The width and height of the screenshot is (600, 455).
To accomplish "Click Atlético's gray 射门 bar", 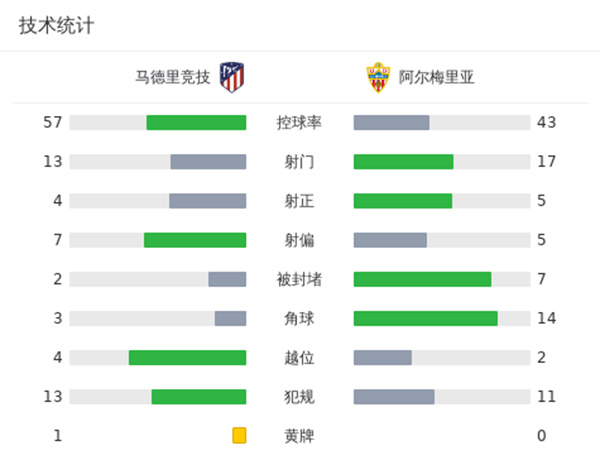I will pos(208,162).
